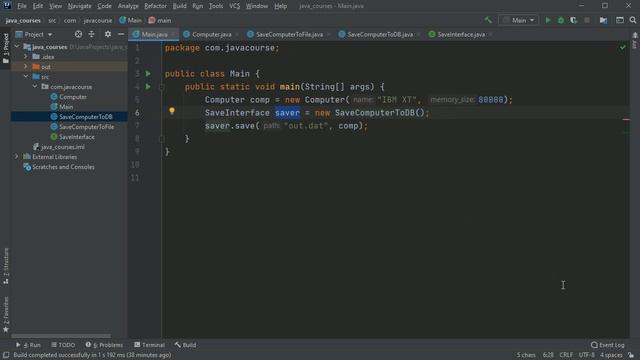Viewport: 640px width, 360px height.
Task: Hide the Project tool window
Action: [x=121, y=34]
